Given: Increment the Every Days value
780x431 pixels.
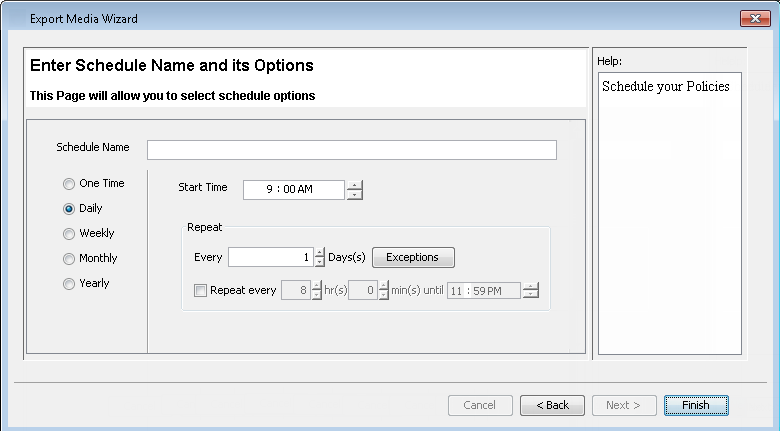Looking at the screenshot, I should [320, 252].
